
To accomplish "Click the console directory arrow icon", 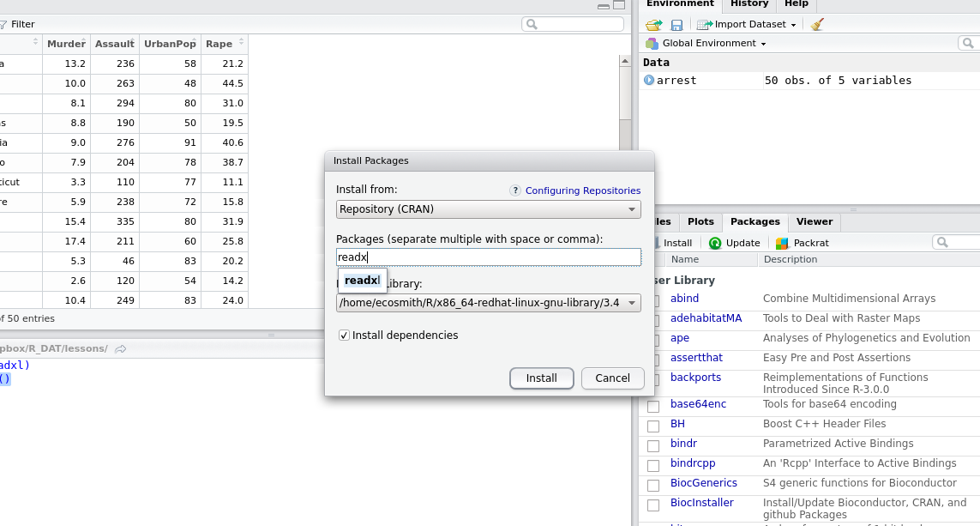I will click(121, 349).
